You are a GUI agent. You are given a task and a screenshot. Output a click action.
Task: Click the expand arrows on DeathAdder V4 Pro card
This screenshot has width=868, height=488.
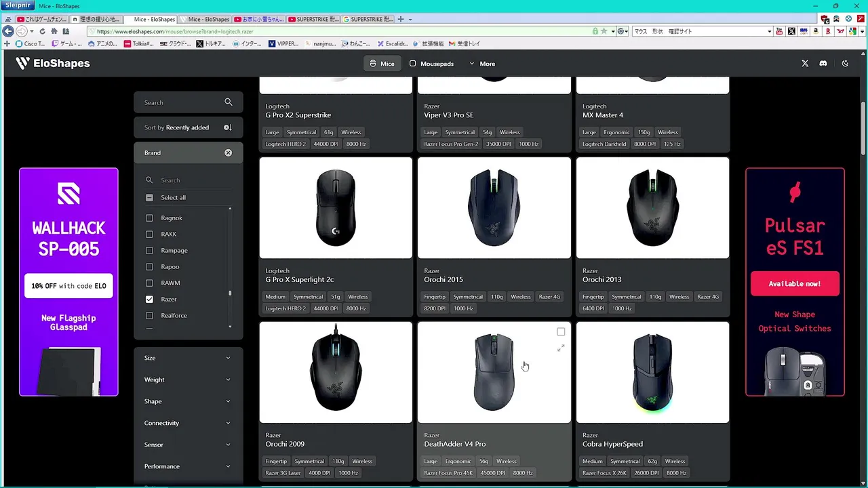click(561, 348)
